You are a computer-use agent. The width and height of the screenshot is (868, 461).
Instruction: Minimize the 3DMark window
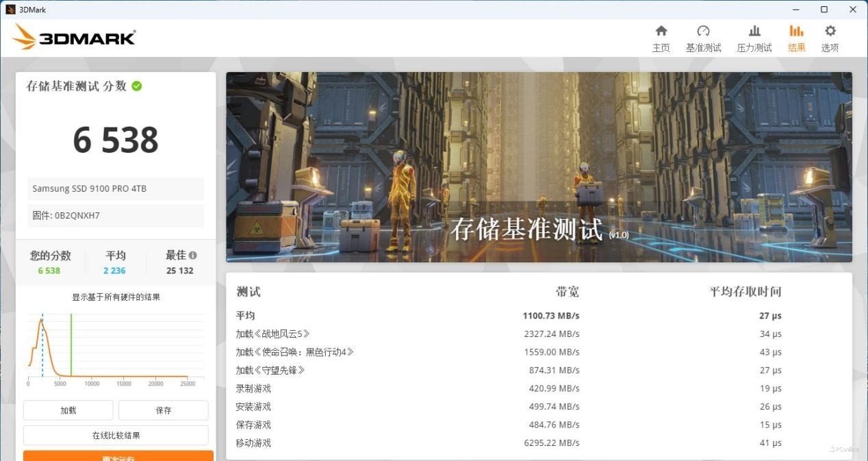pos(796,10)
